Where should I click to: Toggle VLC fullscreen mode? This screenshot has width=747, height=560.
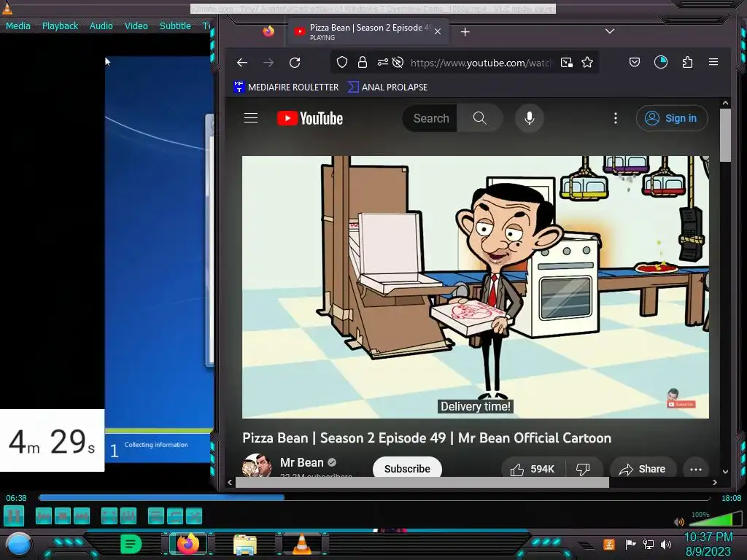(x=109, y=516)
